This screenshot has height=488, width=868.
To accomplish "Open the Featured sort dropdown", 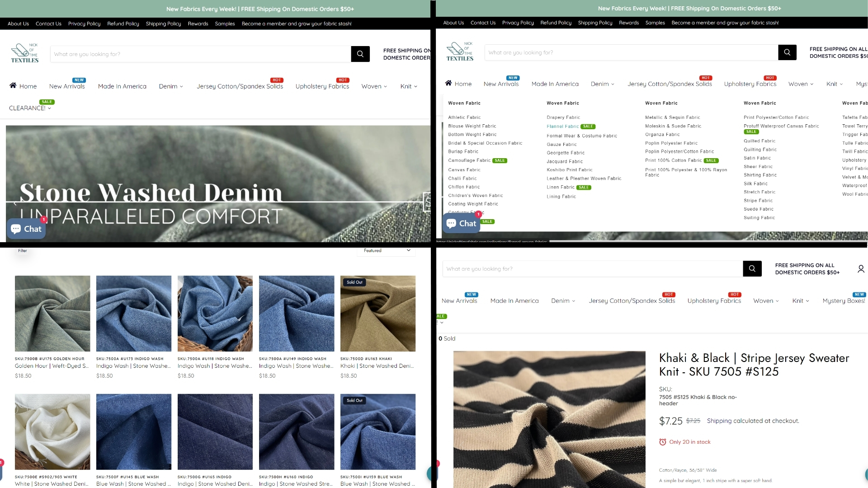I will pos(387,250).
